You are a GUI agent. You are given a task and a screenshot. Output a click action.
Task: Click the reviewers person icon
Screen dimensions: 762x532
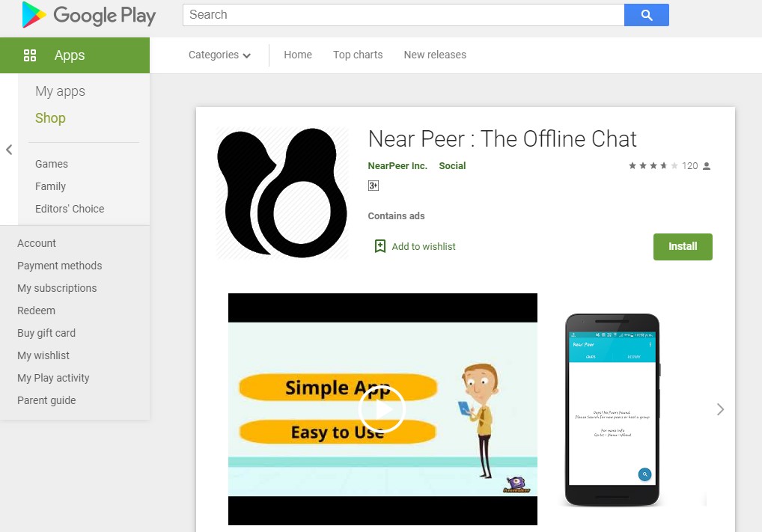click(x=707, y=166)
